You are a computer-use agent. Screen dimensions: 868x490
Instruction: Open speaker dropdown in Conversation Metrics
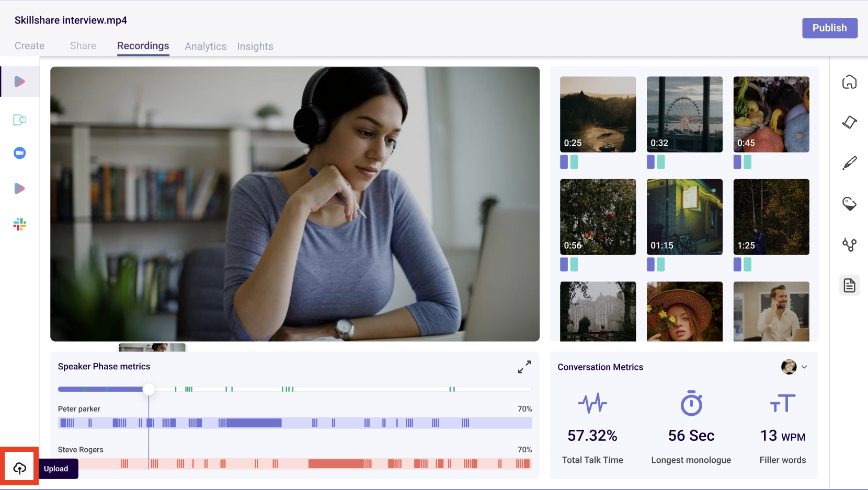(x=804, y=367)
